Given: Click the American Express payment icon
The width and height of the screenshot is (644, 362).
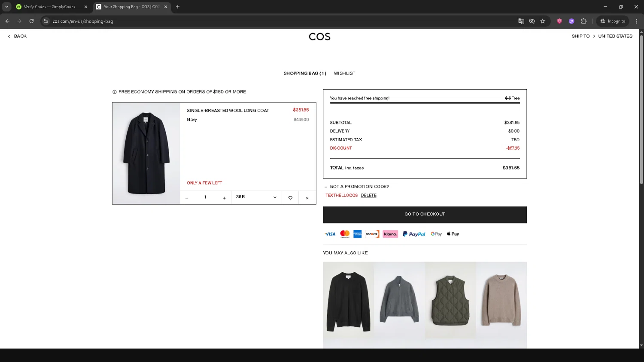Looking at the screenshot, I should pyautogui.click(x=358, y=234).
